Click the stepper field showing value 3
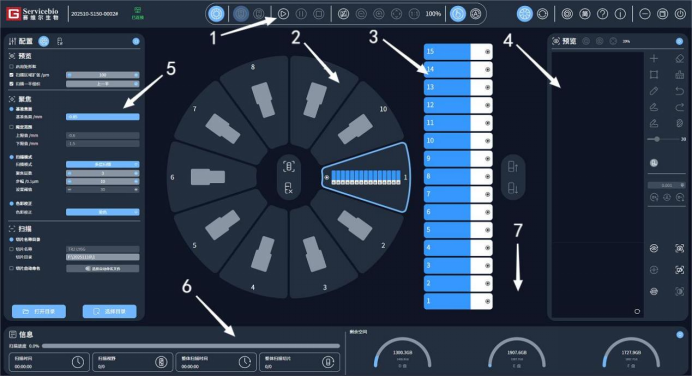Viewport: 693px width, 377px height. point(103,173)
